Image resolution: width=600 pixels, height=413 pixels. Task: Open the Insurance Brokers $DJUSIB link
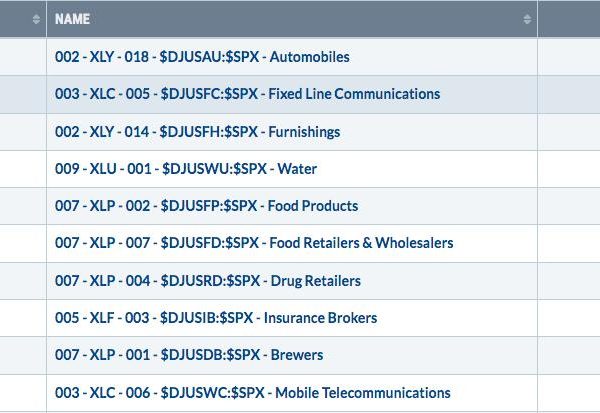[216, 318]
